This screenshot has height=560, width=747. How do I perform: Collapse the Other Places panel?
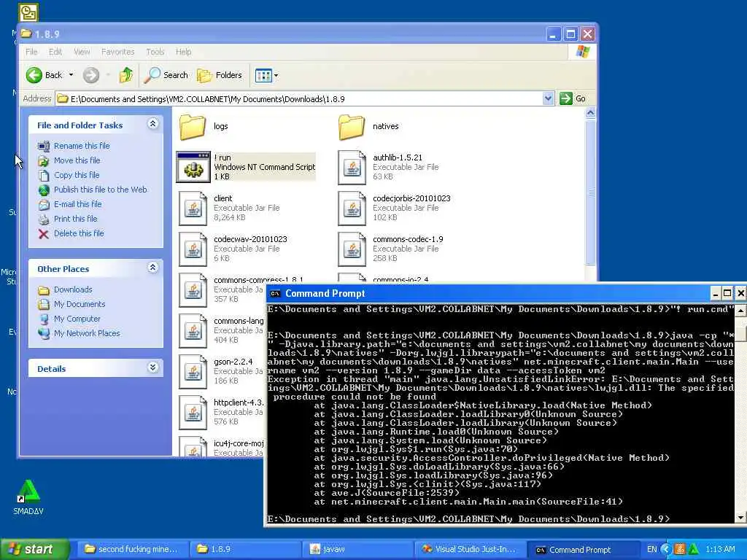(x=152, y=268)
